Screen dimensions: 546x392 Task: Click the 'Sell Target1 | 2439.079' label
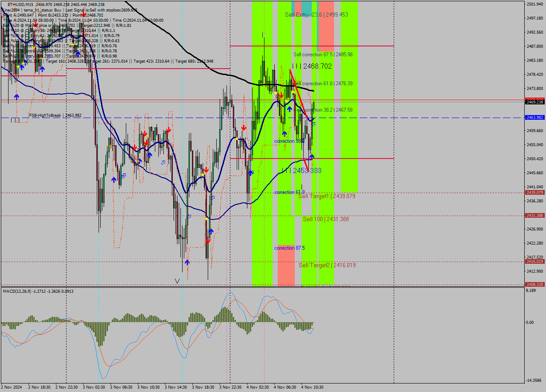(x=327, y=196)
